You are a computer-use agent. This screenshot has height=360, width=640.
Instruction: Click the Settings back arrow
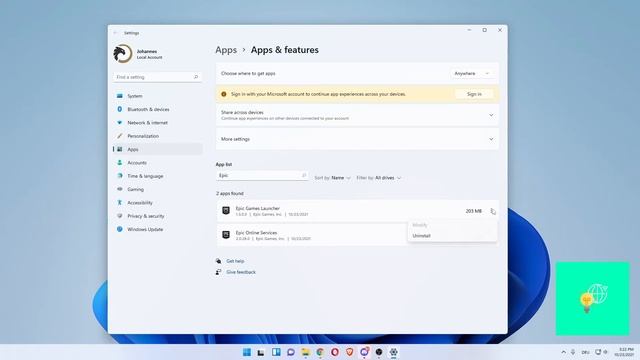116,33
